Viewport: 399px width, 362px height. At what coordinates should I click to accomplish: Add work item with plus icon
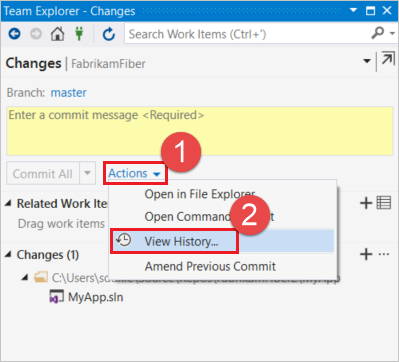click(366, 203)
